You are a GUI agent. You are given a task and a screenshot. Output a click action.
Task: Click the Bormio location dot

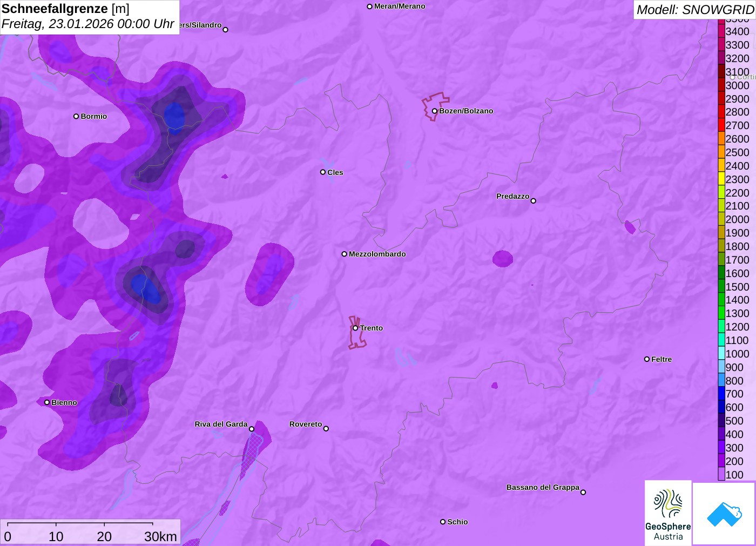click(76, 116)
